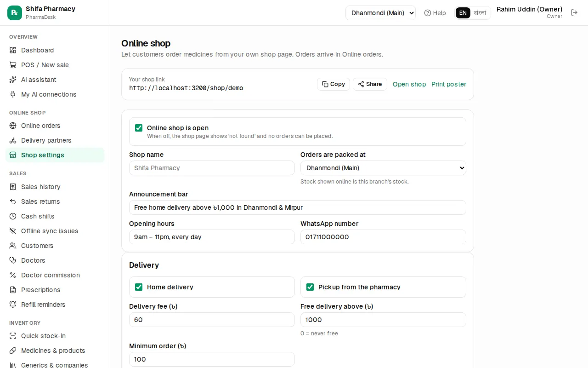Open Quick stock-in page
This screenshot has height=368, width=588.
coord(55,336)
